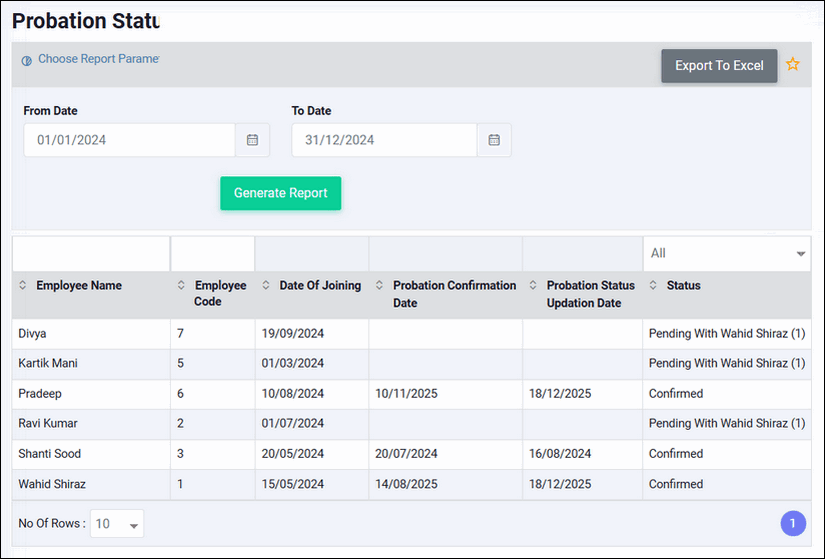The image size is (825, 559).
Task: Sort by Date Of Joining column arrows
Action: coord(266,286)
